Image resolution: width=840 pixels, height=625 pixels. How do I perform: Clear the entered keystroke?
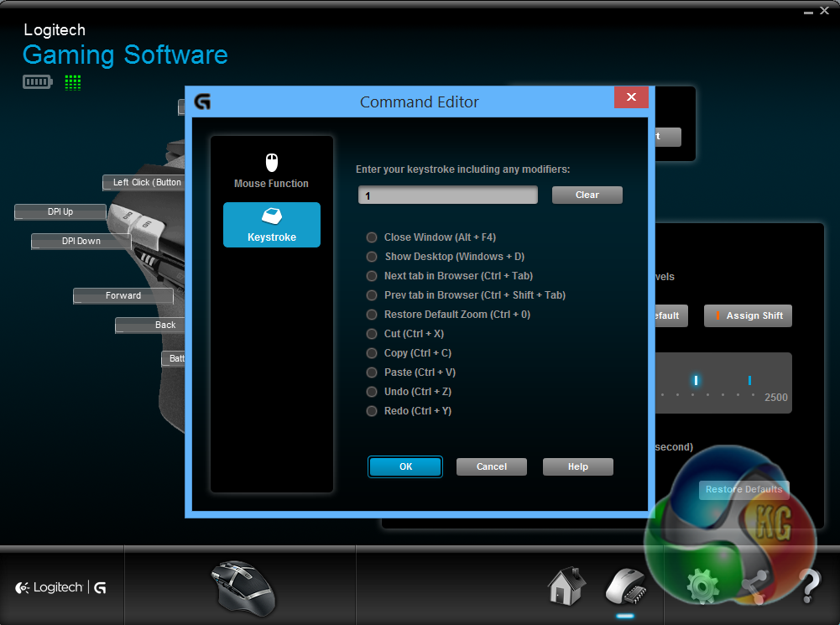coord(587,195)
